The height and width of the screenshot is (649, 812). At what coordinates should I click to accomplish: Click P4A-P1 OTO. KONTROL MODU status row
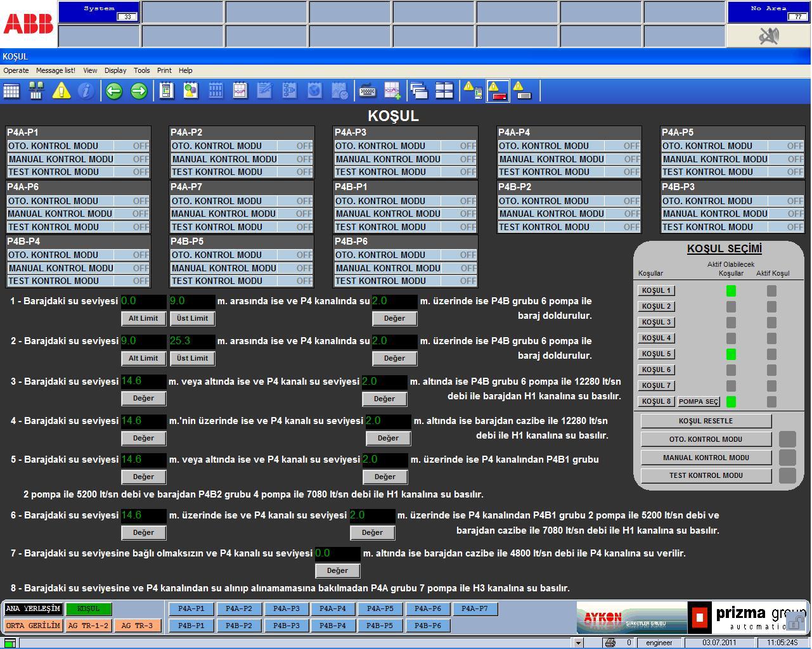(x=78, y=146)
